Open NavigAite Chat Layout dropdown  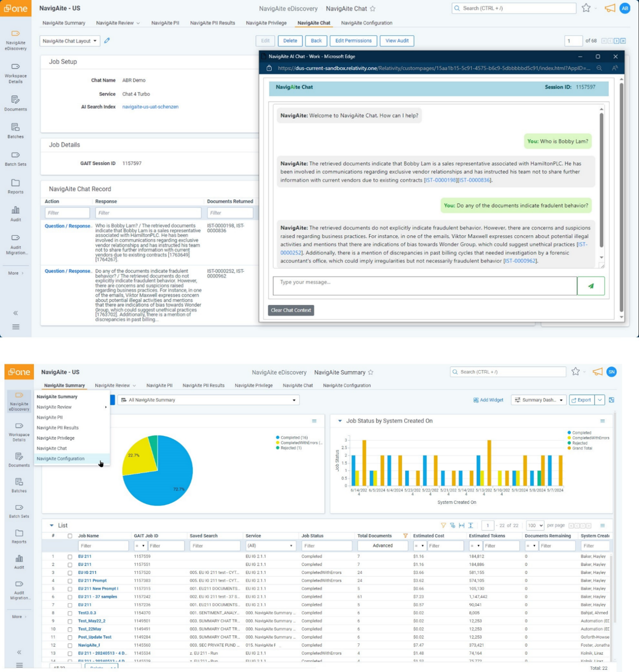click(70, 41)
